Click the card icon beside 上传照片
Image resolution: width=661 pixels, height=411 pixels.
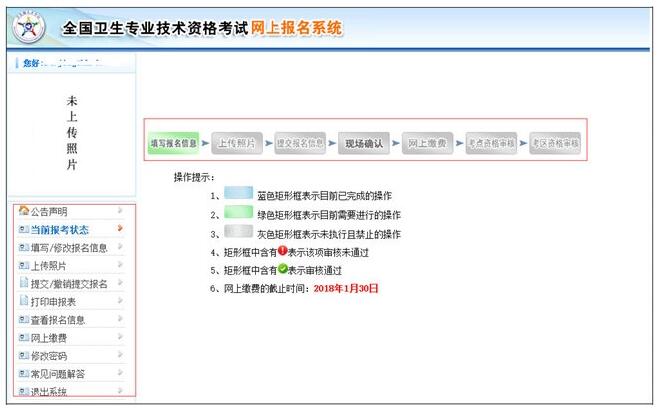pyautogui.click(x=24, y=266)
